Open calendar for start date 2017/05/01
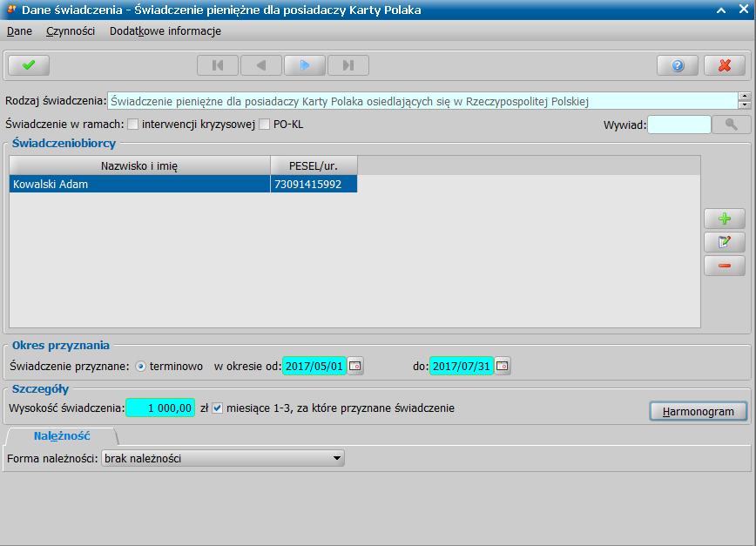This screenshot has width=756, height=546. tap(355, 366)
